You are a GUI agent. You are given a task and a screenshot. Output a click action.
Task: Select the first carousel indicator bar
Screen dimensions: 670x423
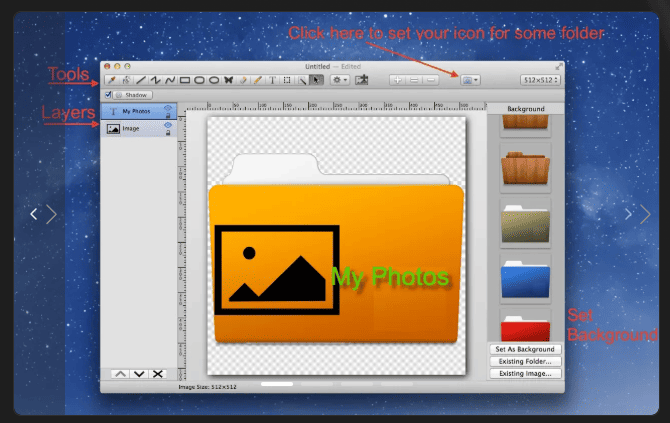tap(277, 384)
